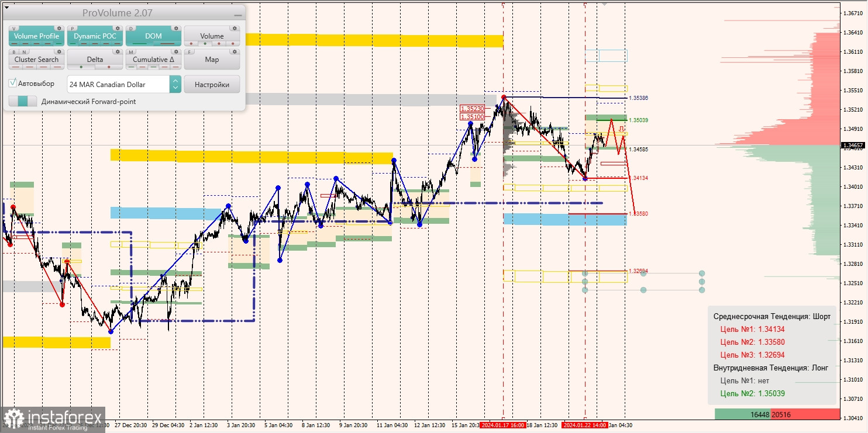Open the contract selector arrows
The height and width of the screenshot is (433, 868).
click(175, 84)
